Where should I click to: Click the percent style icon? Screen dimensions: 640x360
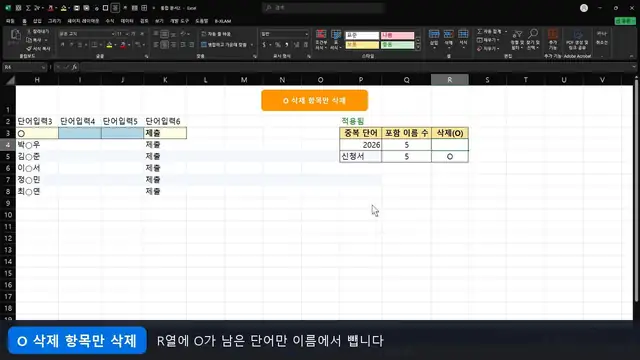(278, 44)
